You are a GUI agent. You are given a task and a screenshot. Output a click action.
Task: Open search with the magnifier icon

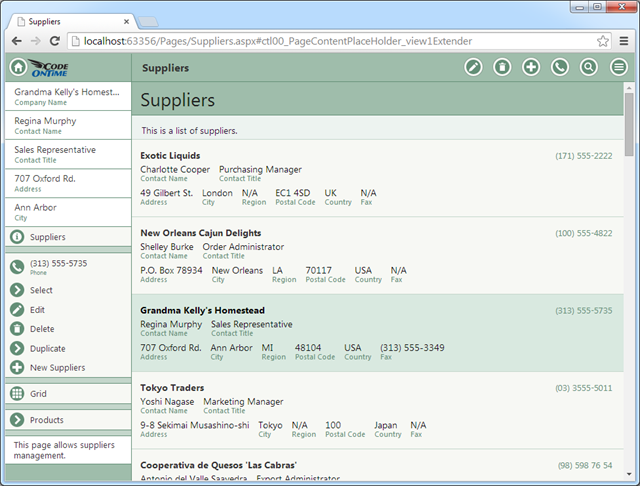(x=589, y=68)
